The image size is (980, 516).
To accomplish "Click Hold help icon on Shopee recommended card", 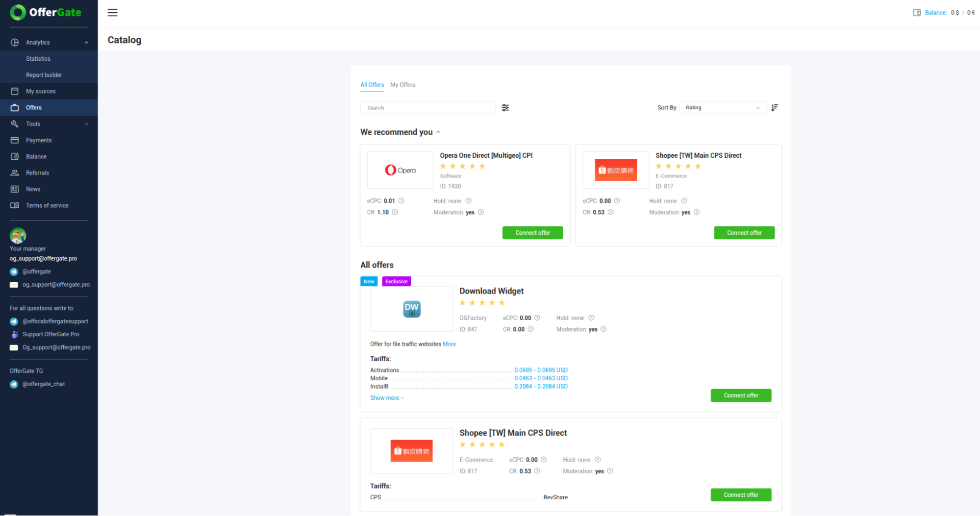I will 684,201.
